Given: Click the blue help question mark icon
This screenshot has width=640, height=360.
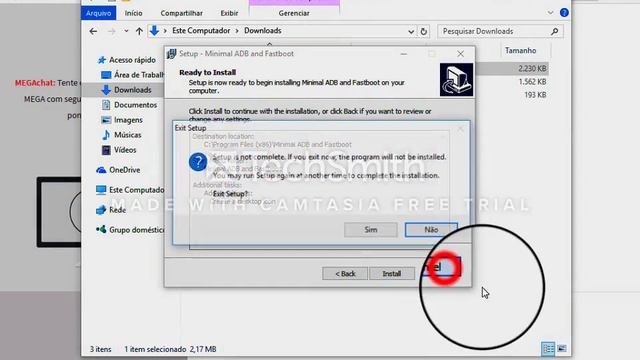Looking at the screenshot, I should click(564, 13).
